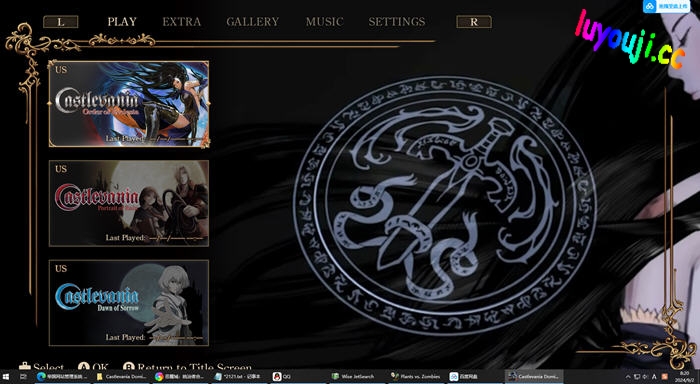The width and height of the screenshot is (700, 384).
Task: Switch to the PLAY tab
Action: tap(122, 21)
